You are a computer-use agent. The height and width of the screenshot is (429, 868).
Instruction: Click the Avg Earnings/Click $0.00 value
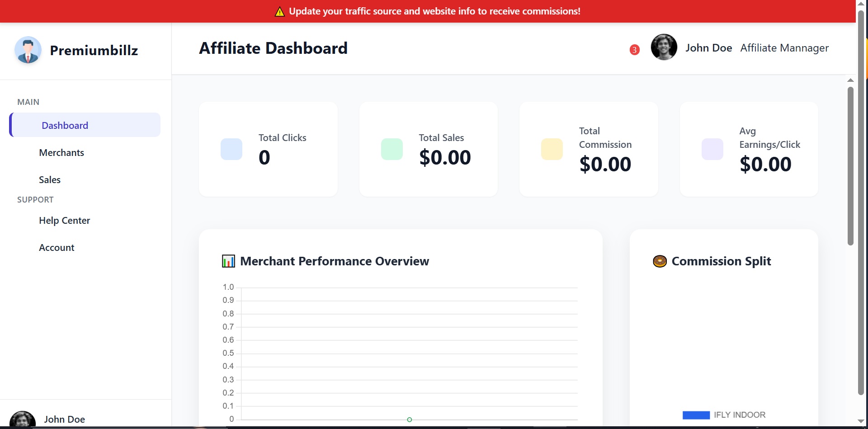(765, 165)
